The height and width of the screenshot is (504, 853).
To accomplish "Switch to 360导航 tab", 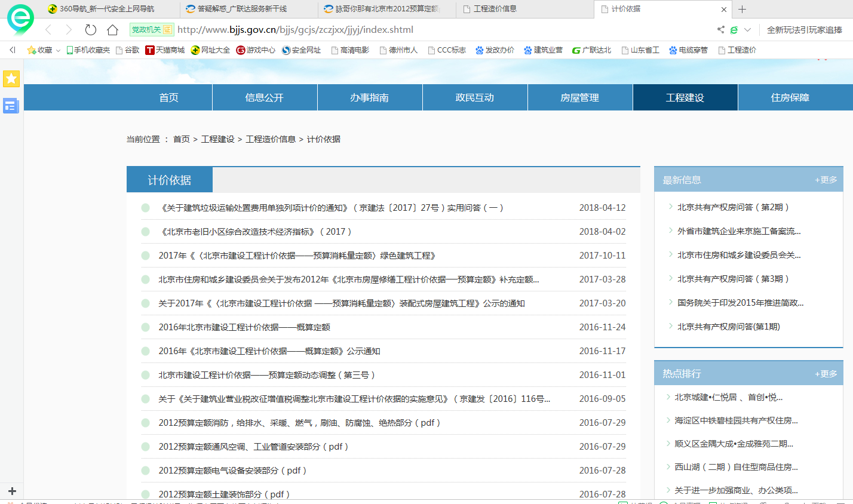I will tap(111, 9).
